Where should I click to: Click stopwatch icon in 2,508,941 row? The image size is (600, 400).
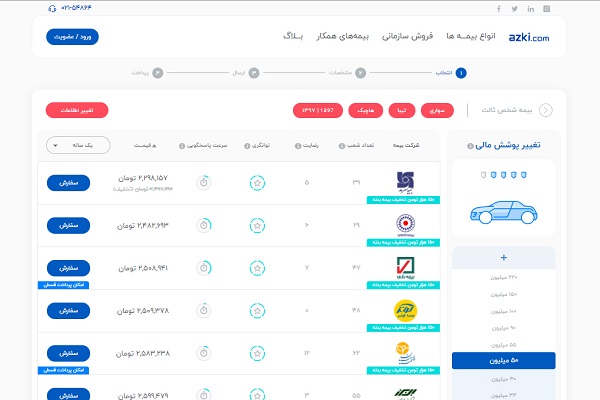coord(204,268)
